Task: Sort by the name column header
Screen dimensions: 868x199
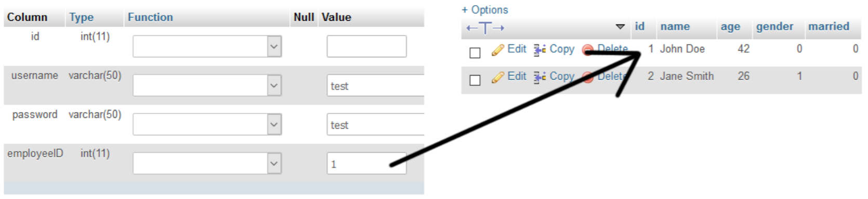Action: point(675,27)
